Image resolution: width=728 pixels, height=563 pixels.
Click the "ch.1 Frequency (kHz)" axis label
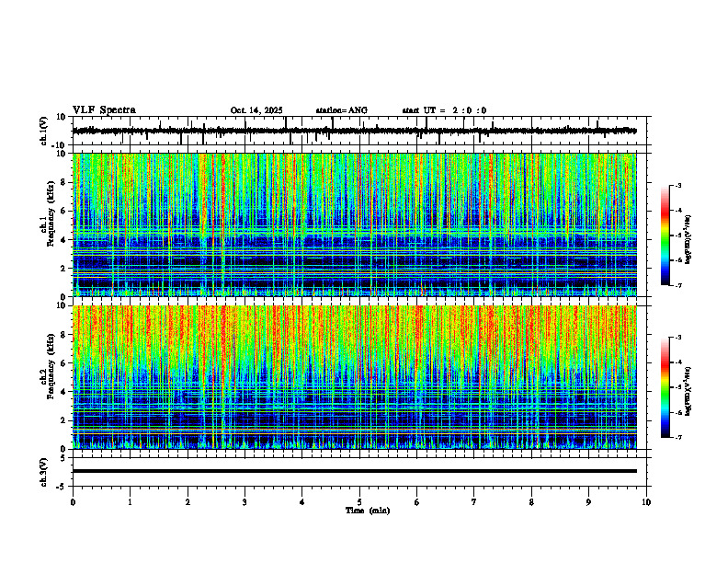(x=47, y=213)
